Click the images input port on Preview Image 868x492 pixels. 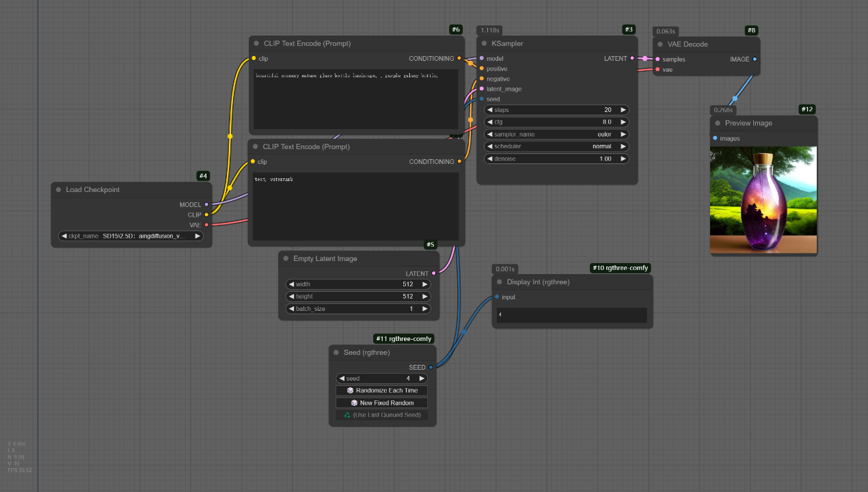click(715, 138)
